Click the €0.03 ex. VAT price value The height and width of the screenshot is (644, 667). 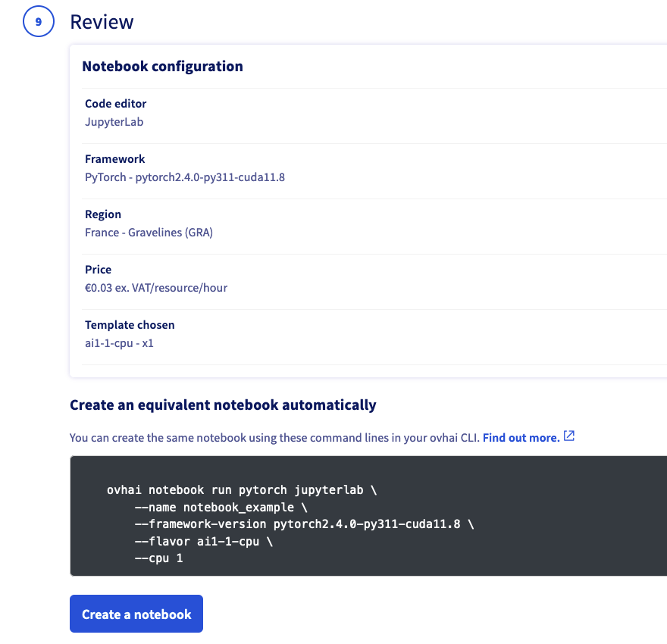click(x=155, y=288)
